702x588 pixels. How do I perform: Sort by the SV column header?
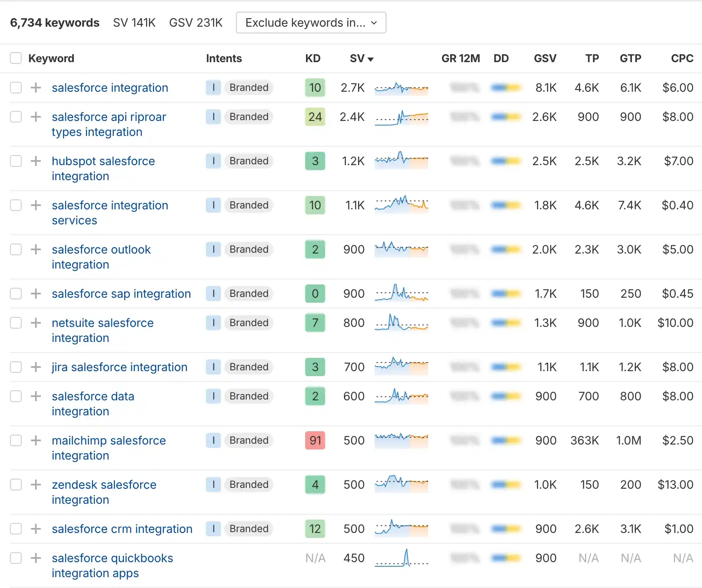(361, 58)
